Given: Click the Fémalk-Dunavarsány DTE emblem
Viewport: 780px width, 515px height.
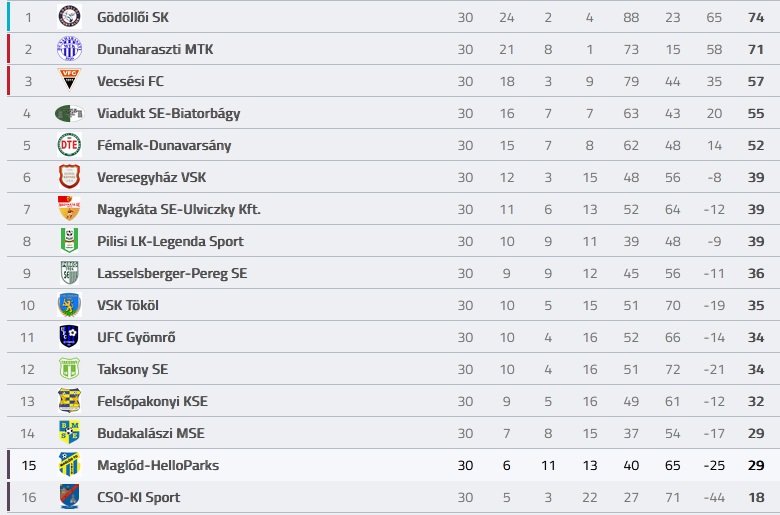Looking at the screenshot, I should (x=69, y=145).
